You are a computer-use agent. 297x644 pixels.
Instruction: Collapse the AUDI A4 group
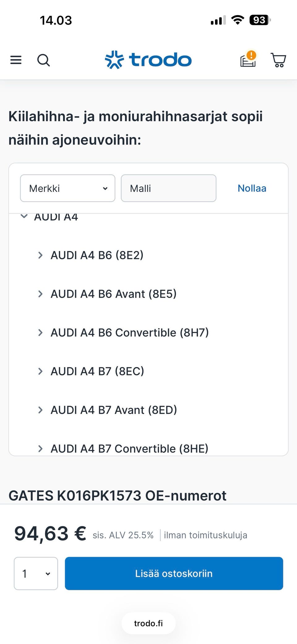(24, 216)
